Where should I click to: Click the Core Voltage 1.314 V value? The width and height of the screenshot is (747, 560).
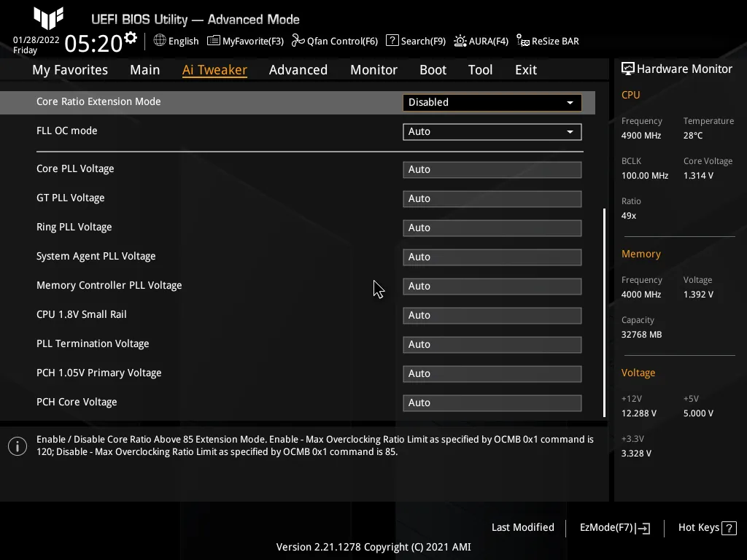(x=698, y=176)
